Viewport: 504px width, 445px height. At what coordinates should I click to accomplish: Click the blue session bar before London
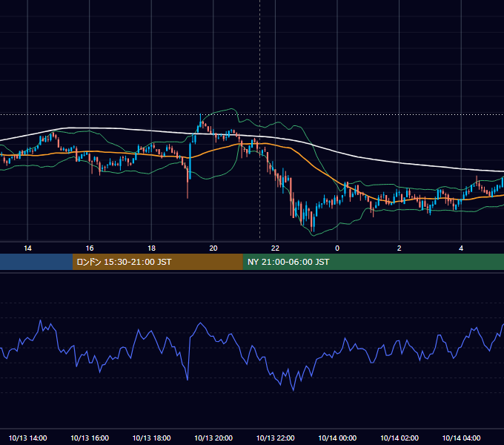pos(36,262)
